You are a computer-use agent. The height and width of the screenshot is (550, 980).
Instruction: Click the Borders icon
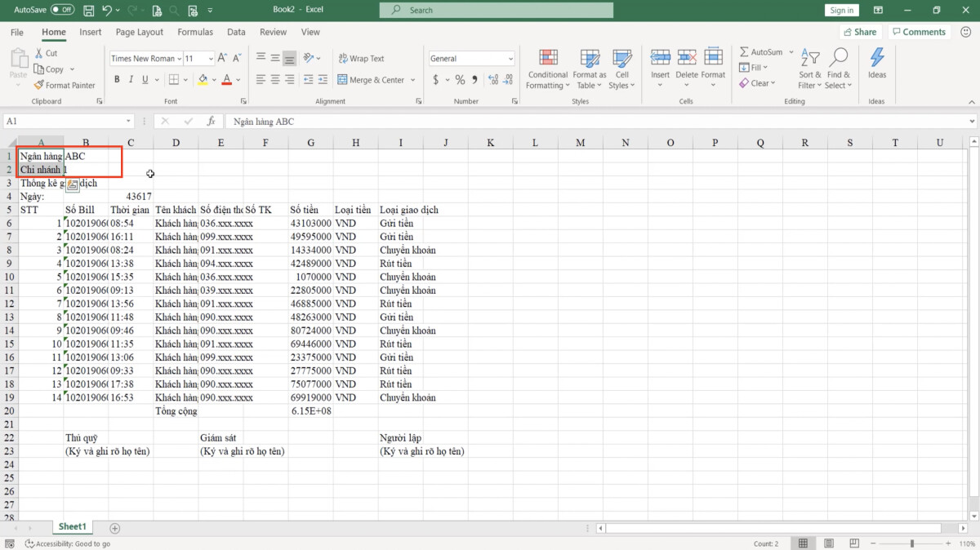[173, 80]
